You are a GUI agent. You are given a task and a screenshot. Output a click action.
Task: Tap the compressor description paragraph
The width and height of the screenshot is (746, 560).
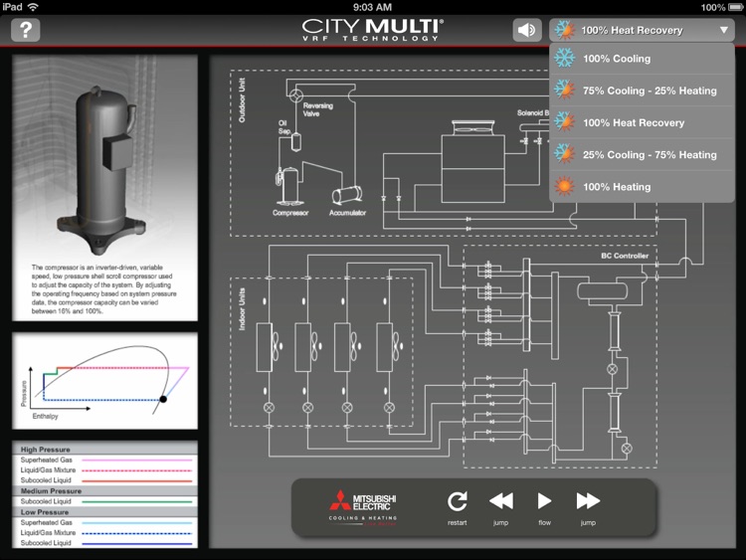(x=104, y=289)
